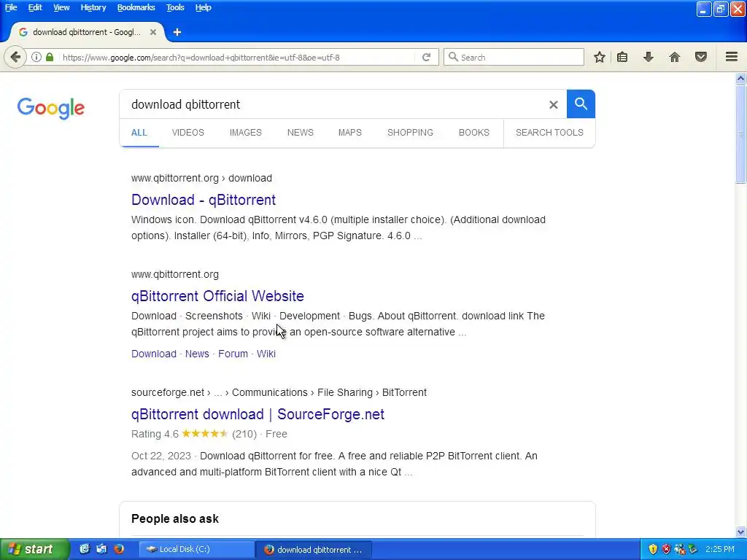Click the yellow security shield tray icon
Screen dimensions: 747x560
pyautogui.click(x=653, y=549)
